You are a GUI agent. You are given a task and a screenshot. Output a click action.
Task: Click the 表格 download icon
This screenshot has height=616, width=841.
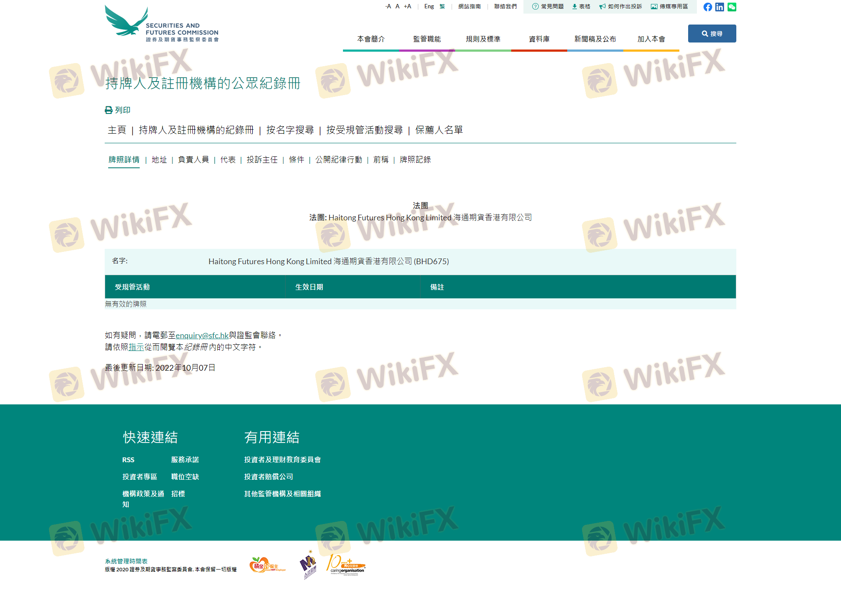[x=574, y=7]
